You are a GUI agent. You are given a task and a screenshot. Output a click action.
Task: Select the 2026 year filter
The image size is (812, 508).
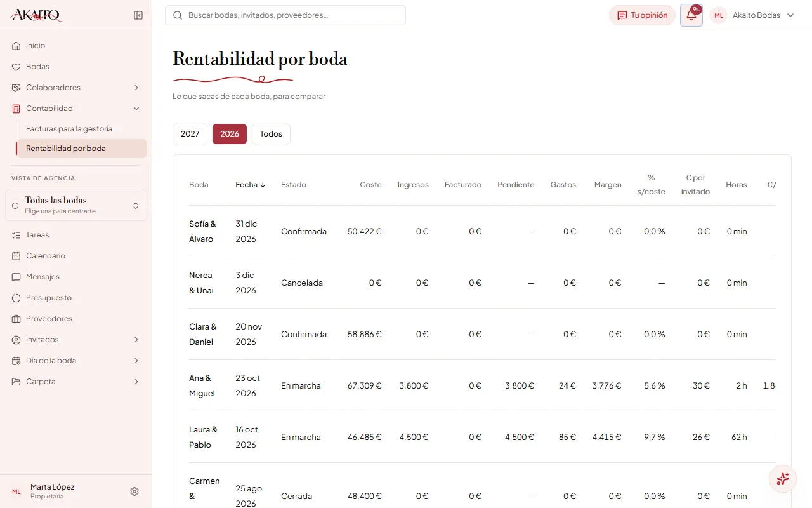click(230, 134)
